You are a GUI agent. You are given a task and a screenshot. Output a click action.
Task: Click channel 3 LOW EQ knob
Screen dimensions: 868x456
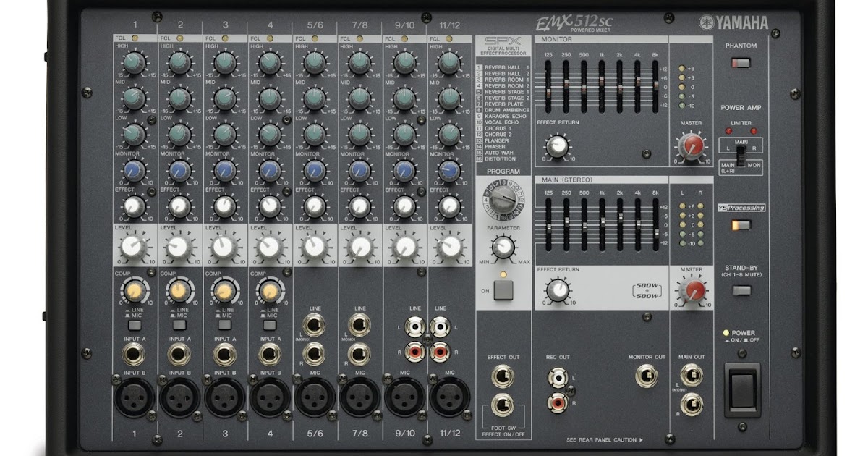point(224,135)
